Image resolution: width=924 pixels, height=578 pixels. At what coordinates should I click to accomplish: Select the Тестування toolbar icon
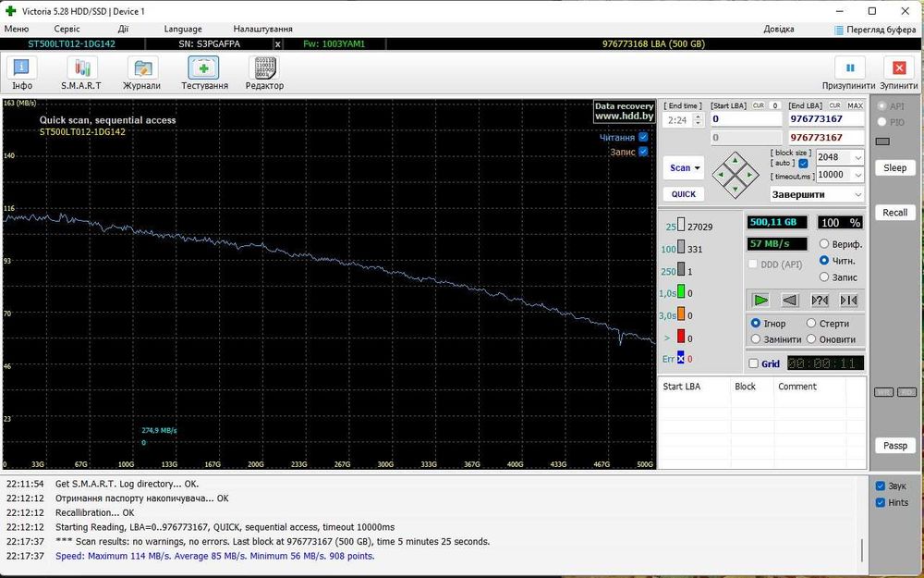tap(204, 68)
